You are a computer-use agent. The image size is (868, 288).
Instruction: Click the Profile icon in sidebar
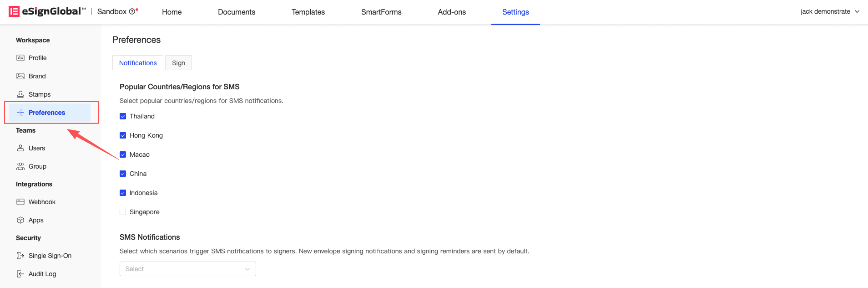(20, 58)
